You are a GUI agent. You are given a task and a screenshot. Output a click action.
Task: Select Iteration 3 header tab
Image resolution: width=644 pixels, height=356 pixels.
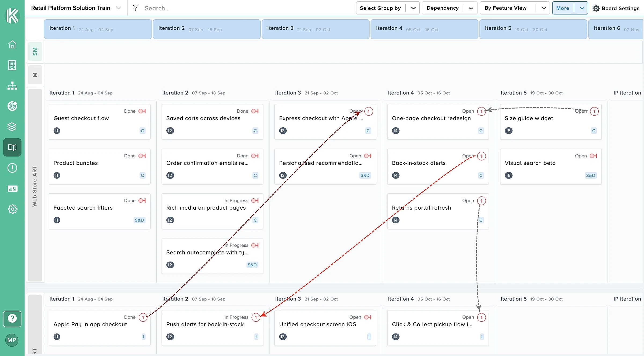pos(316,29)
